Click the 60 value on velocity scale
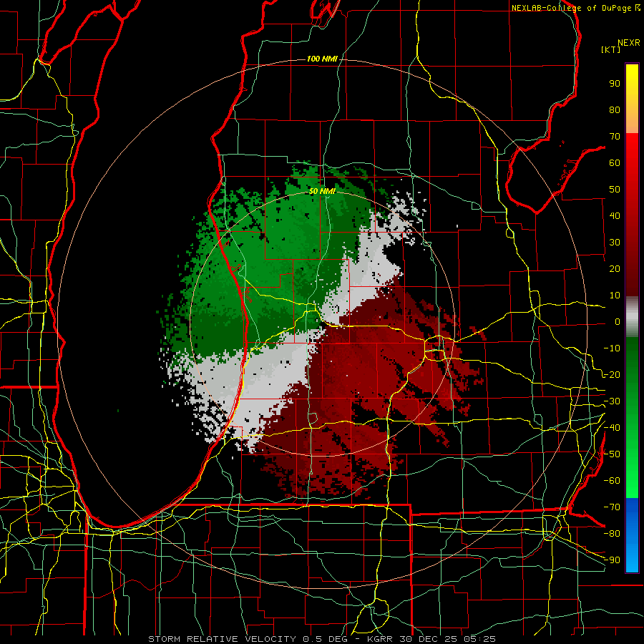644x644 pixels. pos(615,162)
